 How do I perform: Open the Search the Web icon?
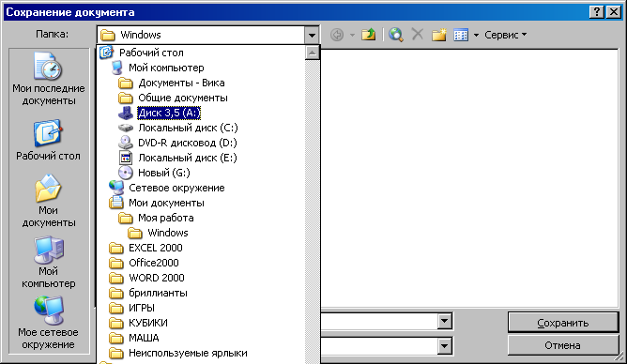tap(396, 35)
